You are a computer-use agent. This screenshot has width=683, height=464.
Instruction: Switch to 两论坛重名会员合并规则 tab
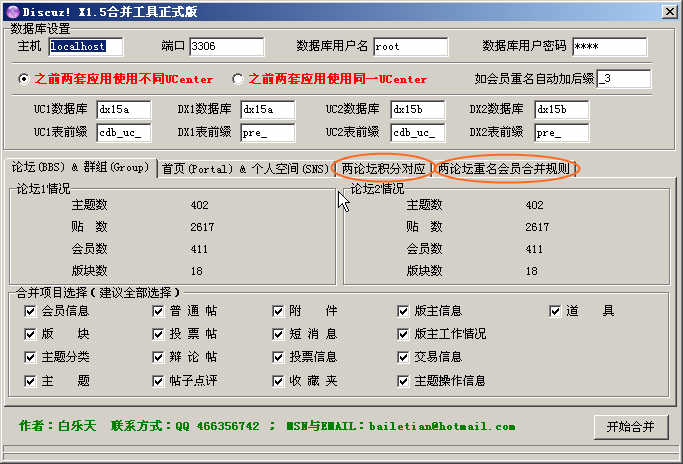pyautogui.click(x=504, y=169)
